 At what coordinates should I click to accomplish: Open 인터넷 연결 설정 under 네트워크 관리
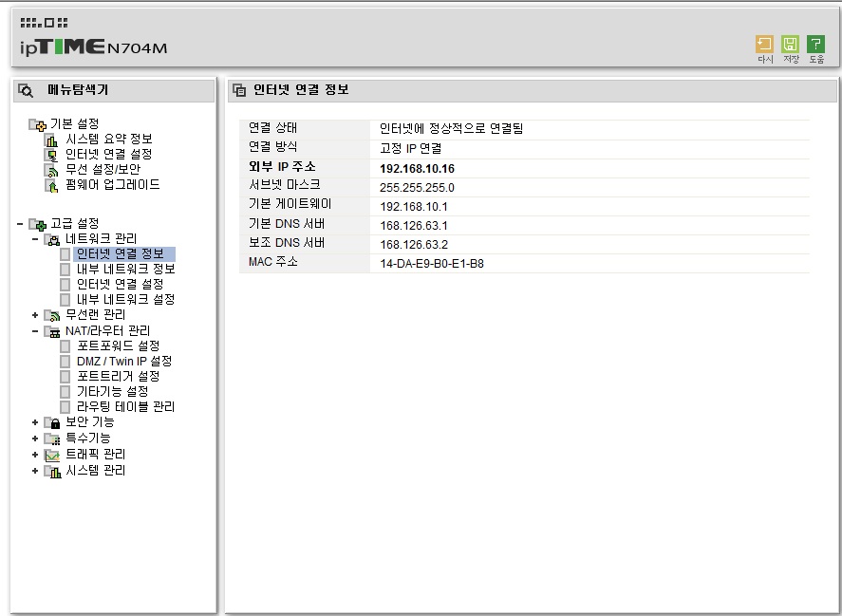click(121, 284)
